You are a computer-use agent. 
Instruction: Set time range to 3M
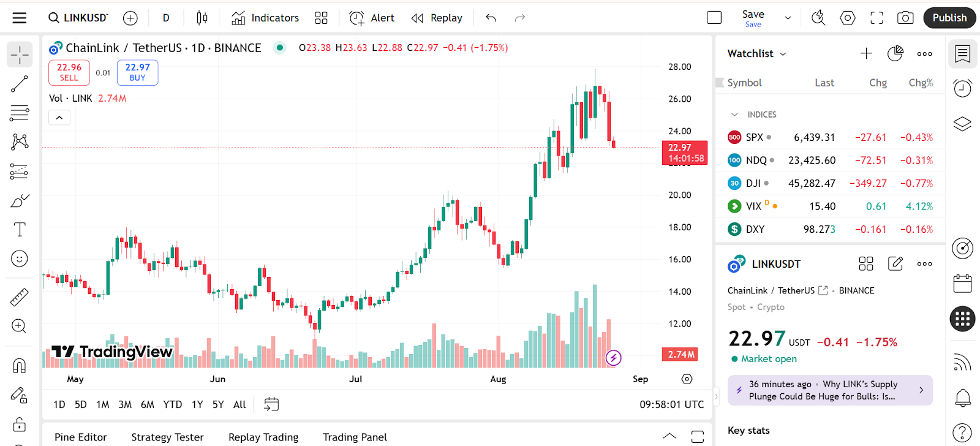coord(125,404)
